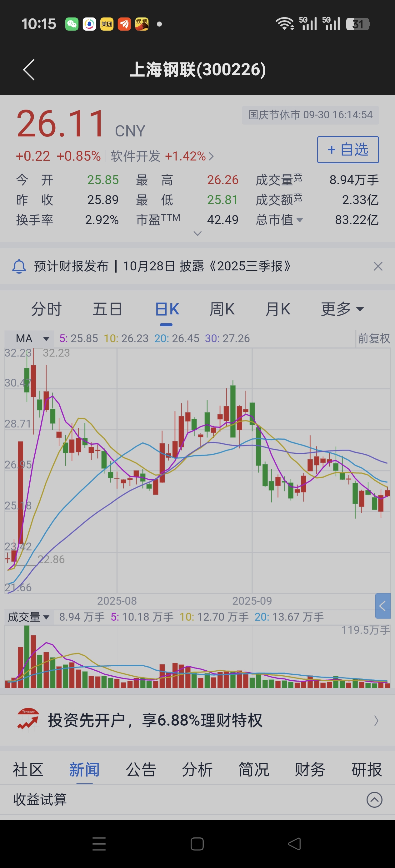Tap the account opening promo arrow

(376, 720)
